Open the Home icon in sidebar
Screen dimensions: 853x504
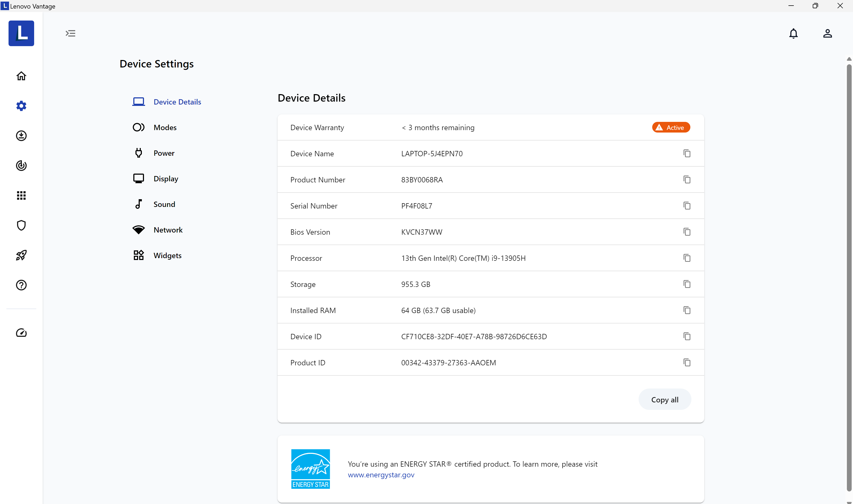coord(21,76)
